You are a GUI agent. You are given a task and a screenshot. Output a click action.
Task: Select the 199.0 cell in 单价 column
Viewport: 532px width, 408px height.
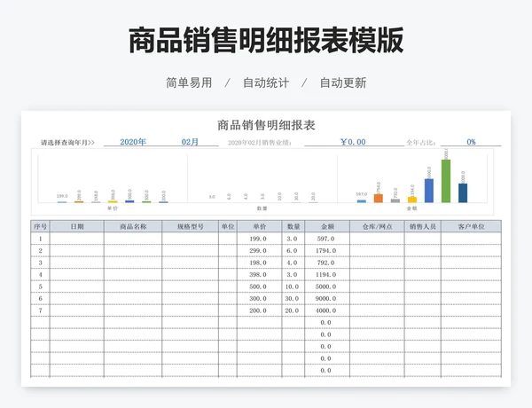(259, 239)
